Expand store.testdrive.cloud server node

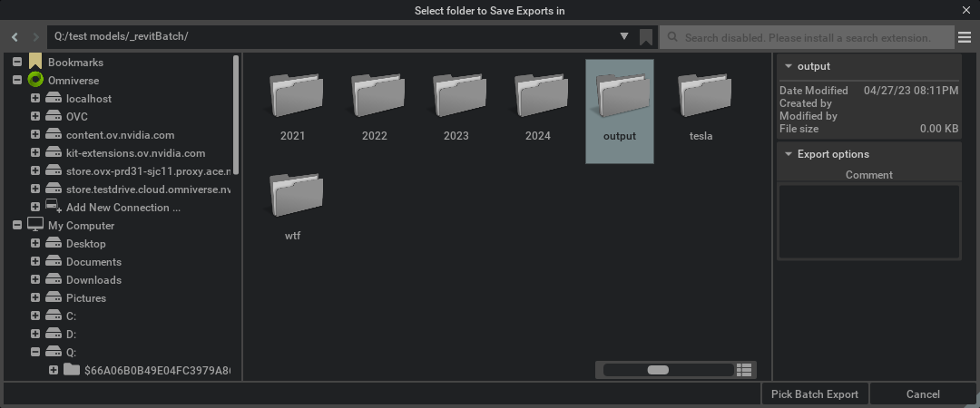pos(35,189)
